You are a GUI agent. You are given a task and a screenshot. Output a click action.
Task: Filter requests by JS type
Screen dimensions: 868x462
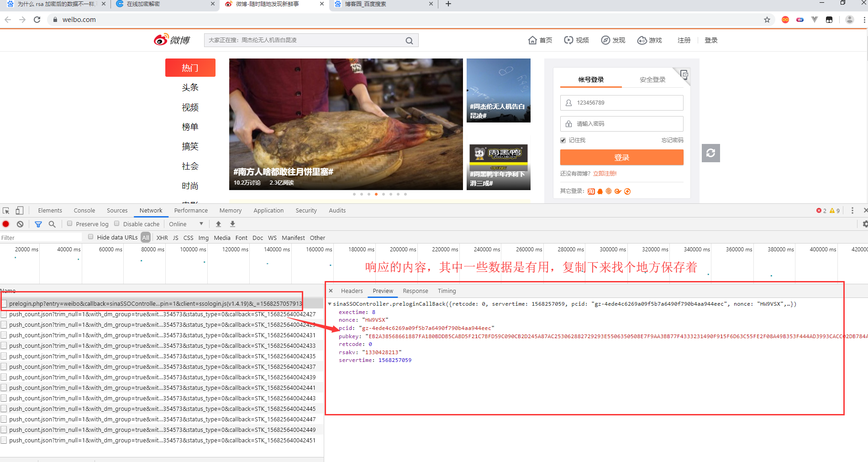[x=175, y=238]
